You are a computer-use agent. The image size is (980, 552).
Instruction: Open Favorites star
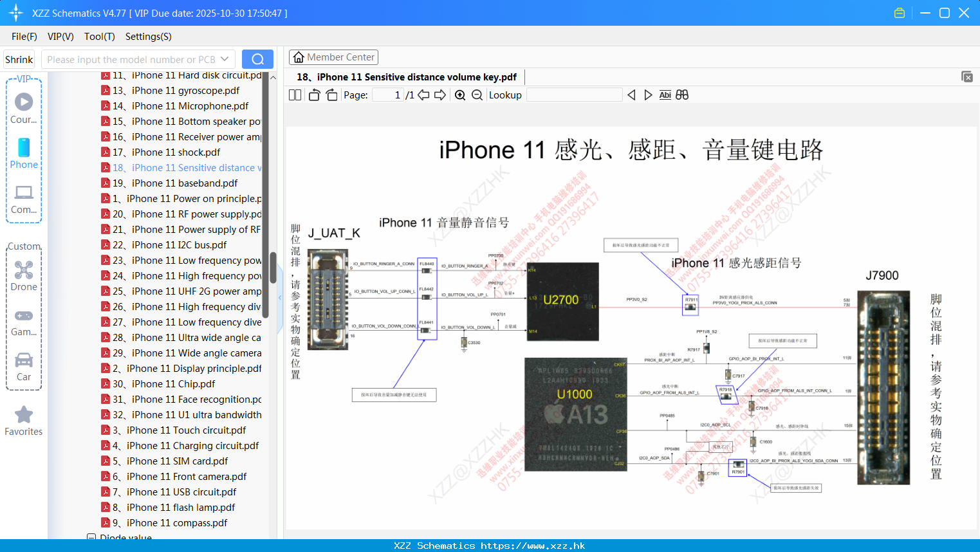[x=24, y=414]
